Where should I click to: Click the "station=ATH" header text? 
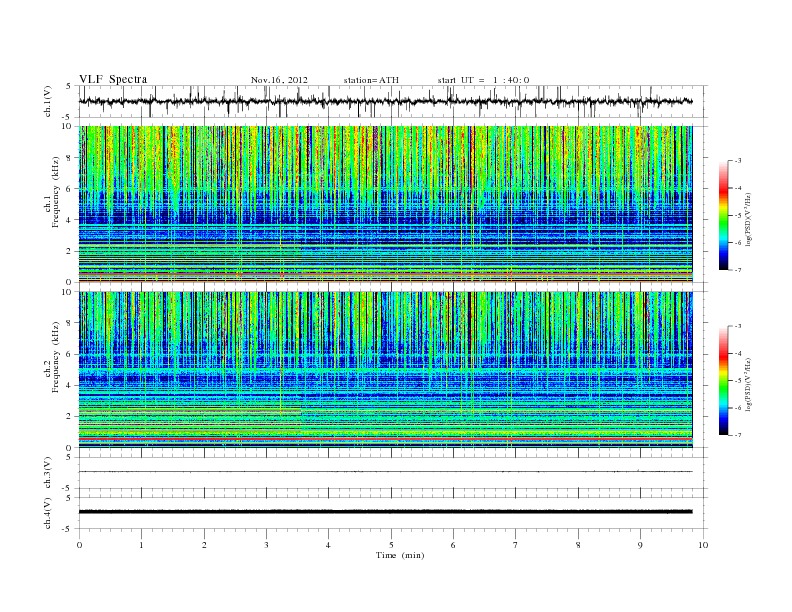click(x=371, y=80)
